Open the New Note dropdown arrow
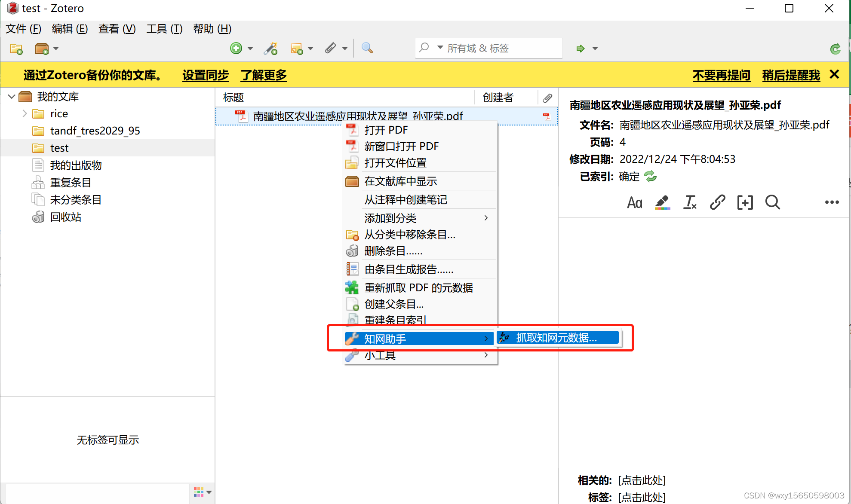Viewport: 851px width, 504px height. [x=310, y=49]
